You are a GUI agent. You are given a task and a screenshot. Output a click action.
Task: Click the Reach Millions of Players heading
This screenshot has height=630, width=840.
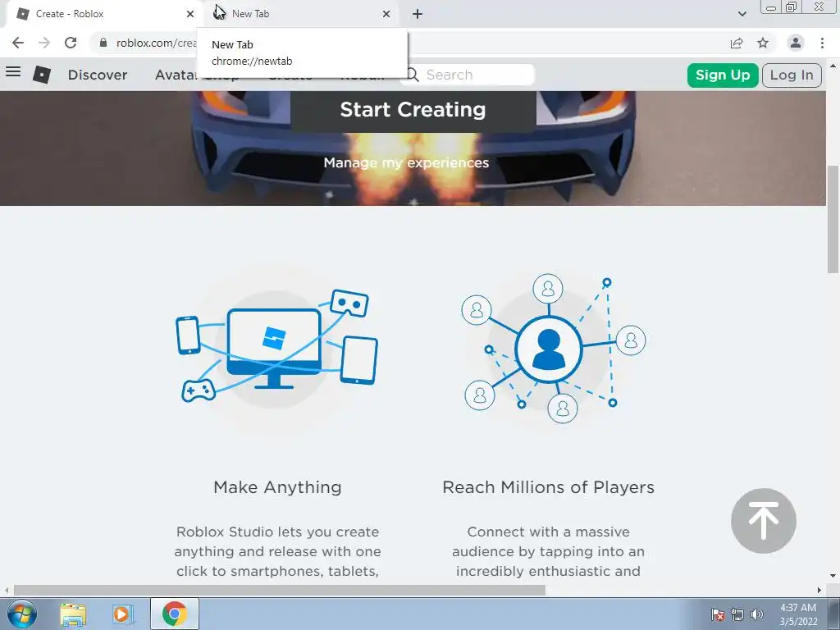(x=548, y=487)
